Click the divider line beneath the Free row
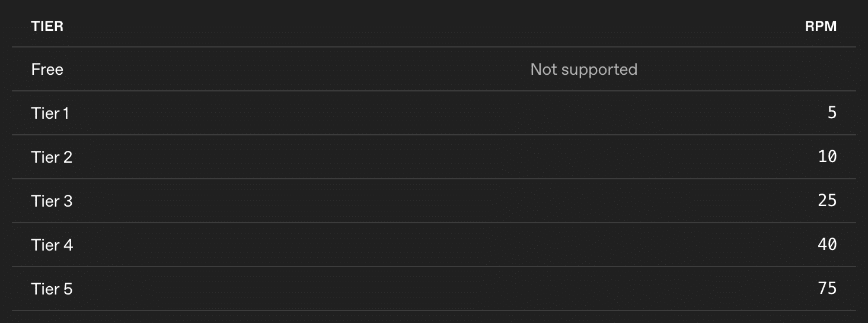 click(434, 91)
